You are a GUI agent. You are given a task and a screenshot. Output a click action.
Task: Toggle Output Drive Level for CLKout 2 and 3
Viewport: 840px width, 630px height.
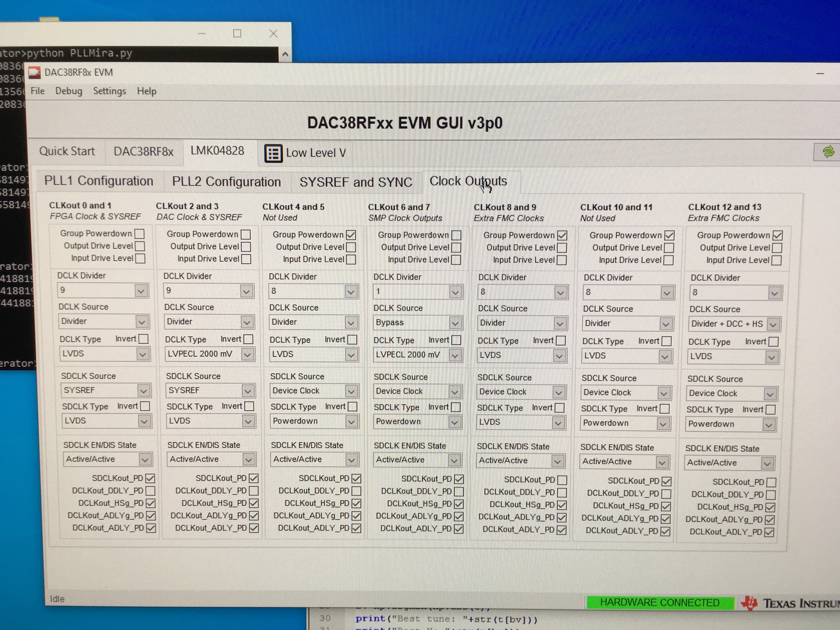(246, 247)
